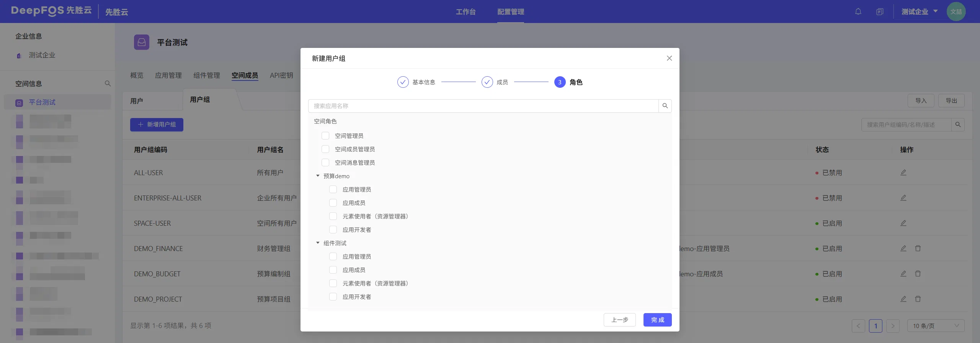Open the user avatar menu

(956, 11)
